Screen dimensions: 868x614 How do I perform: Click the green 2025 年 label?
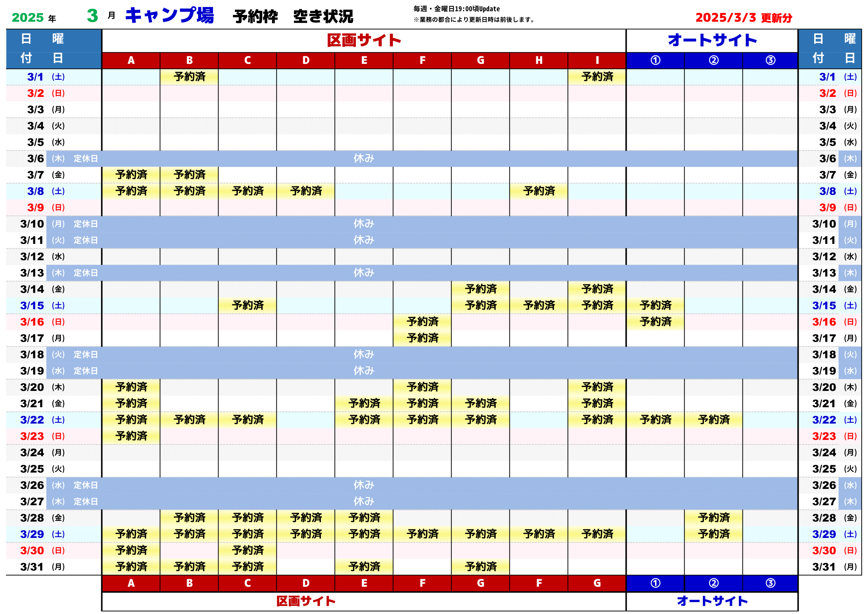click(x=34, y=17)
